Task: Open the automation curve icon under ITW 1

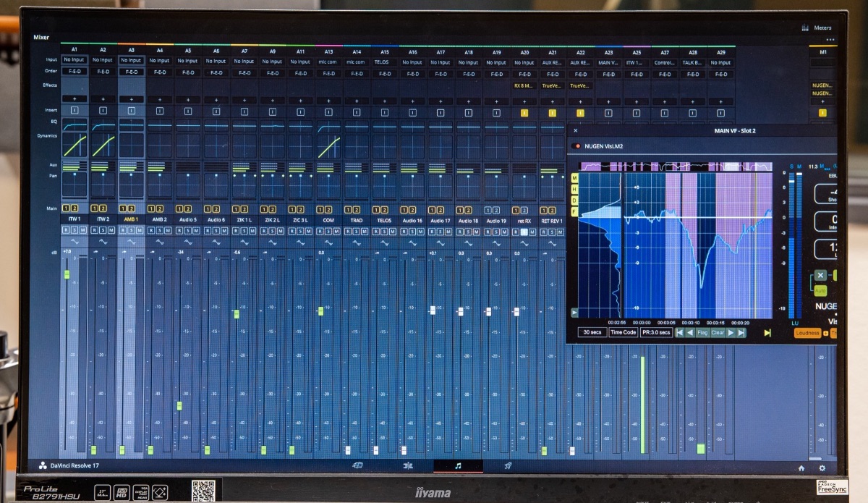Action: [x=75, y=242]
